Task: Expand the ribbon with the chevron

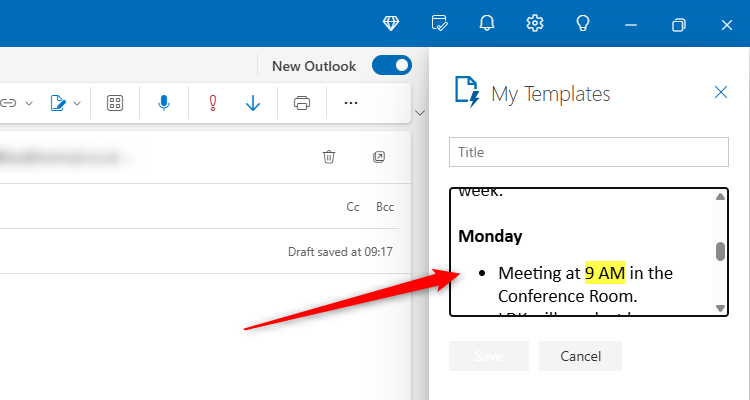Action: [420, 112]
